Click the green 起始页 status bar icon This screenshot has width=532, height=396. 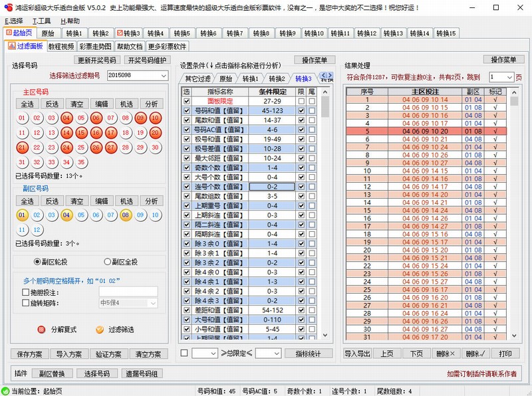[x=5, y=391]
